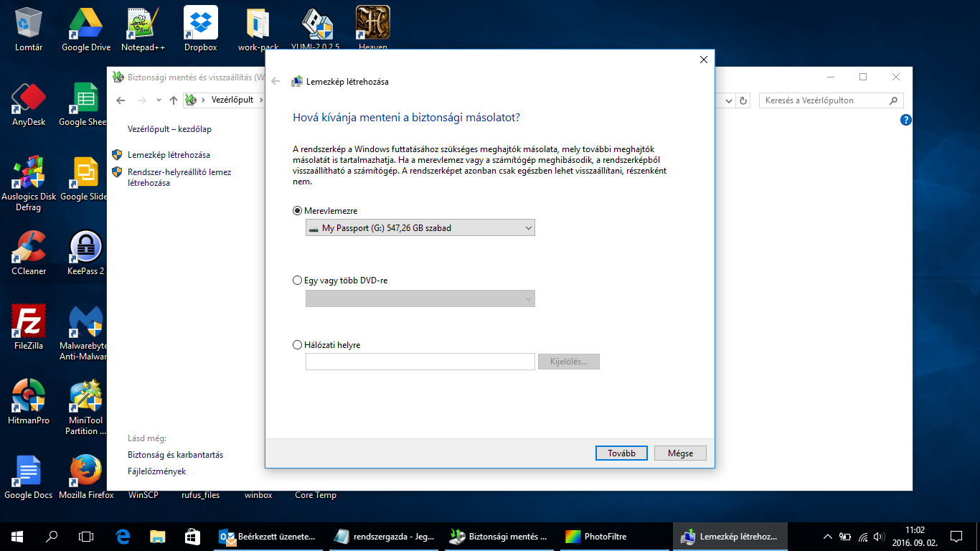The width and height of the screenshot is (980, 551).
Task: Open Biztonság és karbantartás link
Action: pos(175,455)
